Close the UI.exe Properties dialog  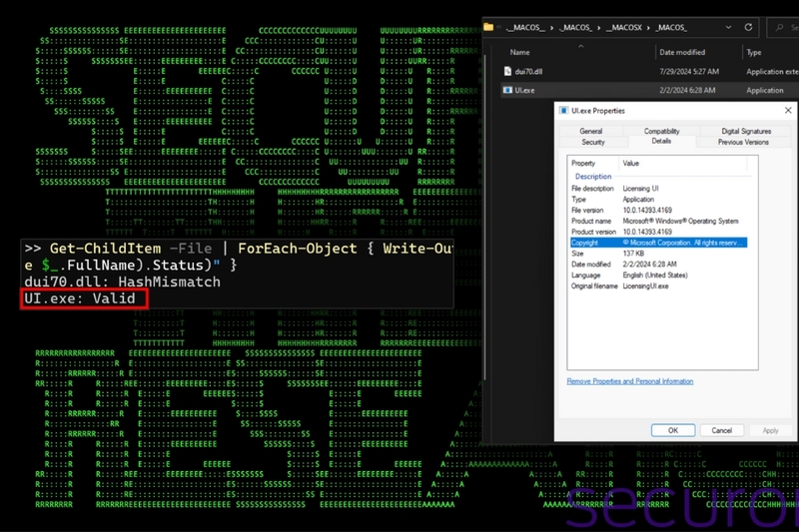pos(789,111)
